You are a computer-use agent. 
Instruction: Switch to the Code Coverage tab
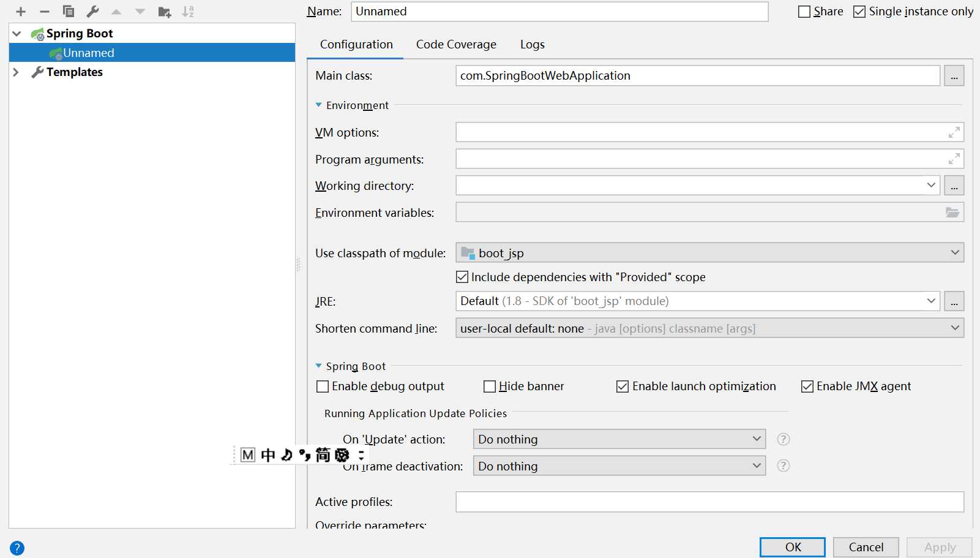[x=456, y=45]
